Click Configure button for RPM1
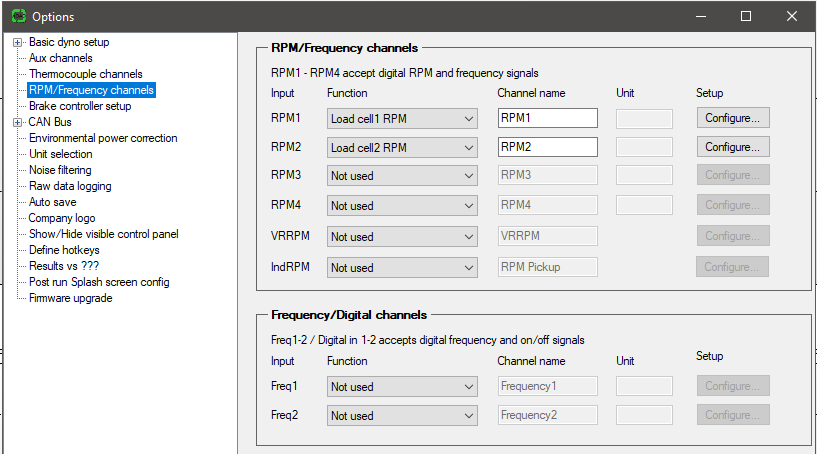The height and width of the screenshot is (454, 817). tap(733, 118)
